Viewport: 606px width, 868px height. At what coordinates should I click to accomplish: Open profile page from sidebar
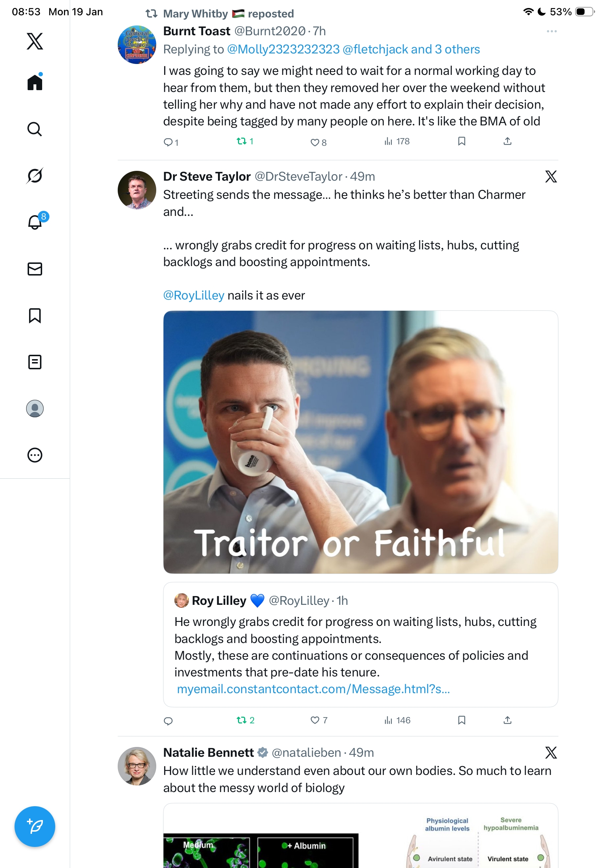35,409
